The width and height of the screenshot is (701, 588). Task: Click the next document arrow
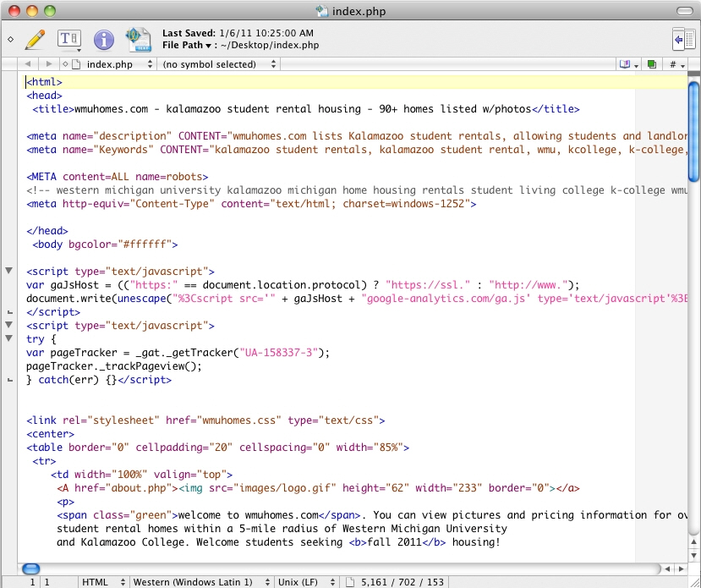coord(48,64)
